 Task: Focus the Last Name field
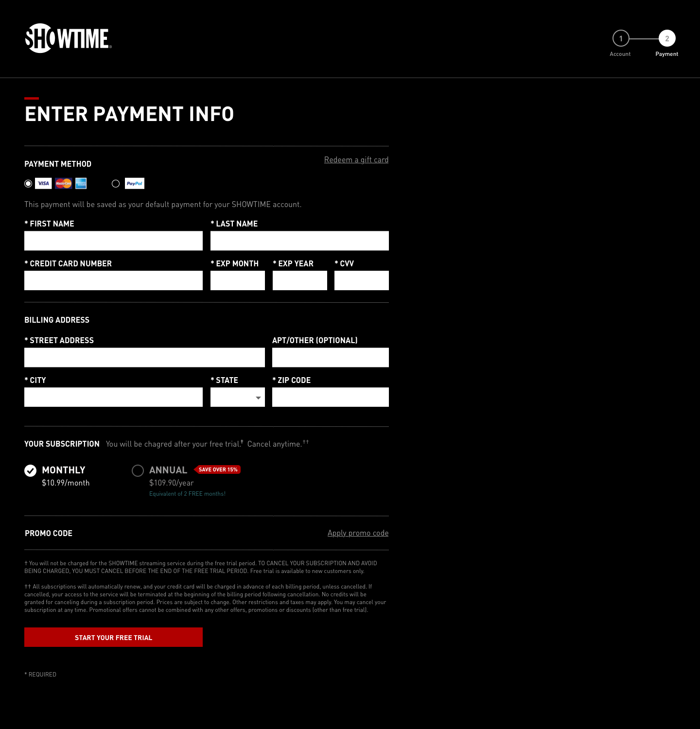299,241
